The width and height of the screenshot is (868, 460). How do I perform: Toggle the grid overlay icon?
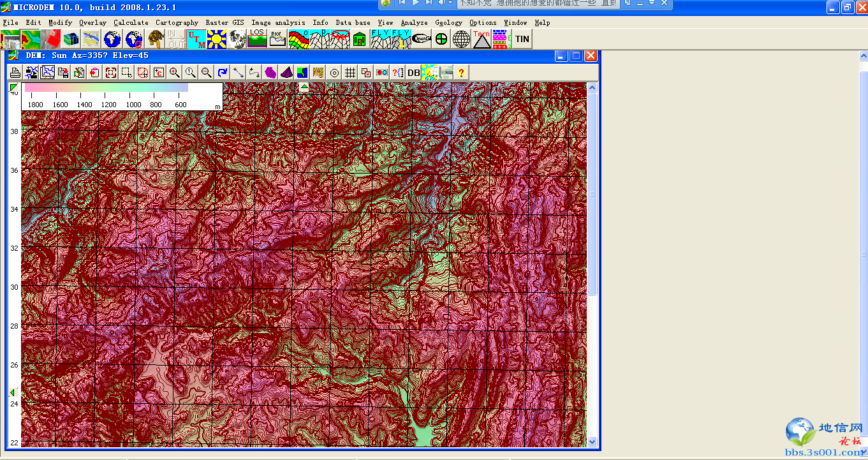(349, 72)
